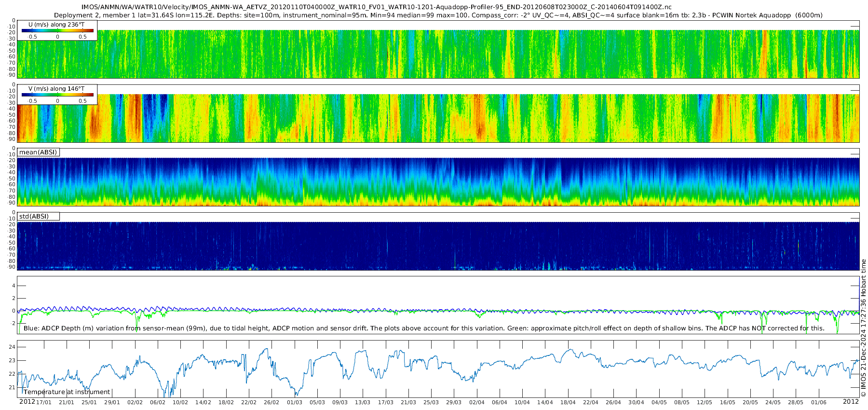868x410 pixels.
Task: Click the 01/06 date tick label
Action: tap(819, 402)
